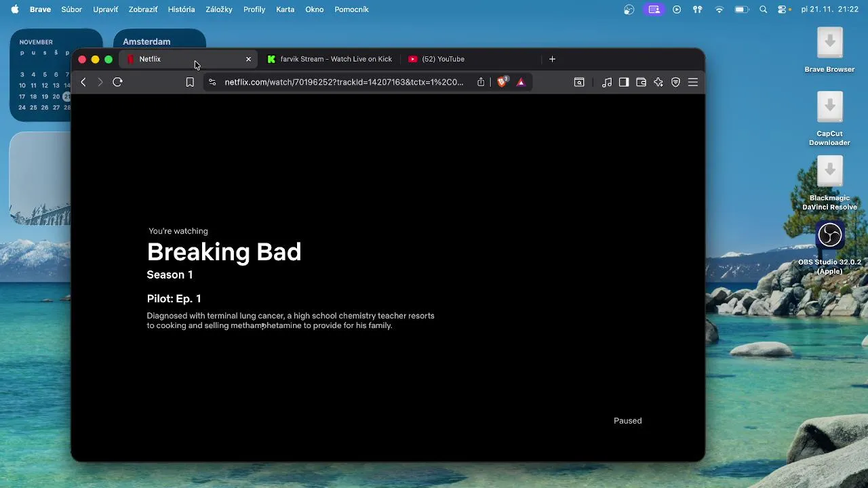868x488 pixels.
Task: Click the Amsterdam clock widget
Action: (x=159, y=39)
